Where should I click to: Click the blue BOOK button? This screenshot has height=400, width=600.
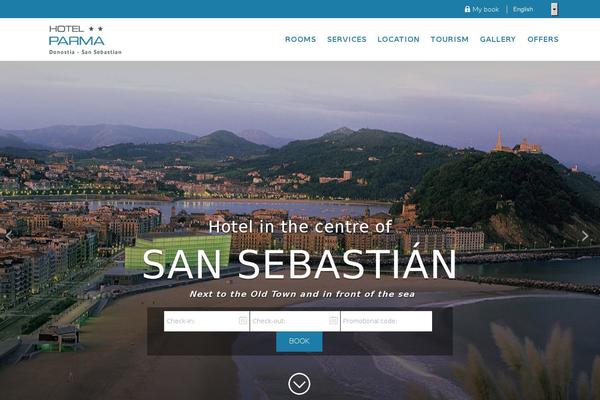tap(299, 341)
